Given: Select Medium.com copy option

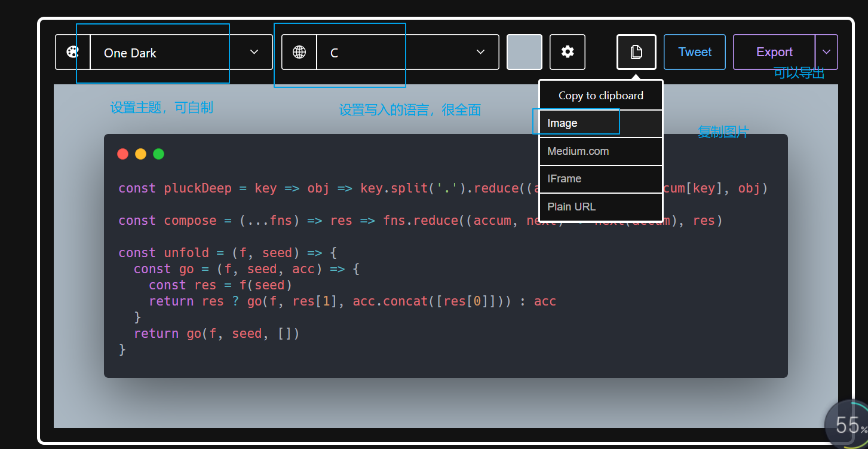Looking at the screenshot, I should click(x=601, y=151).
